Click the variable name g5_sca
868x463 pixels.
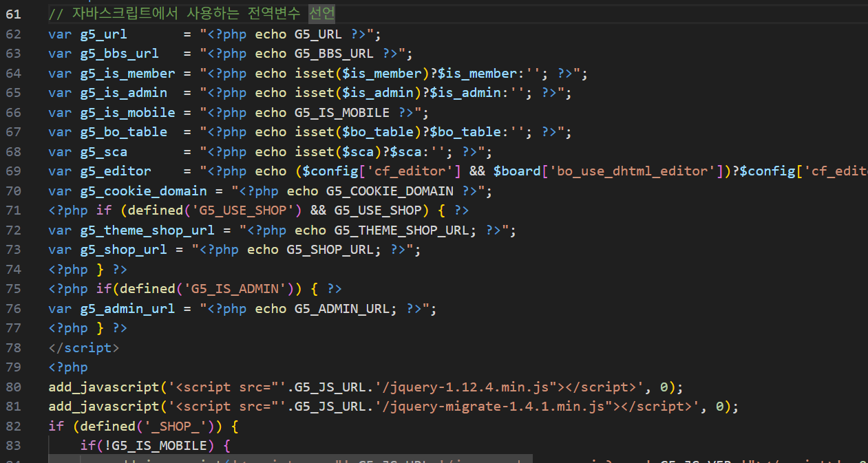[103, 151]
